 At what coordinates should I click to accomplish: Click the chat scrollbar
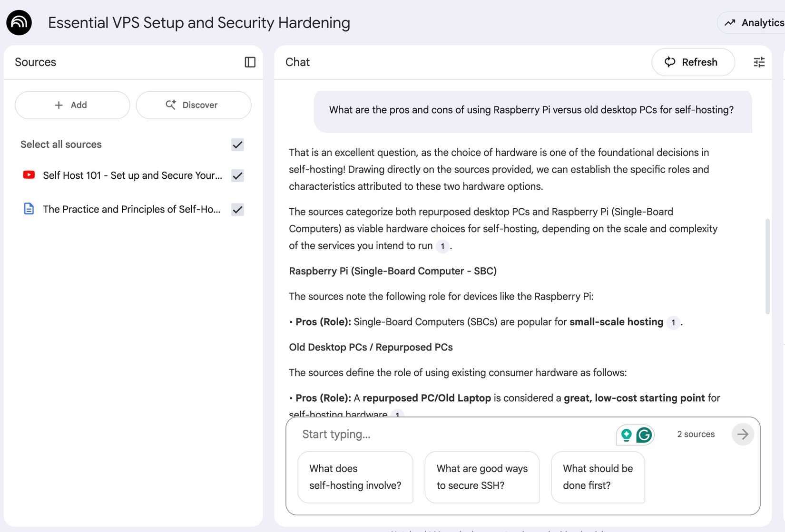[x=767, y=266]
